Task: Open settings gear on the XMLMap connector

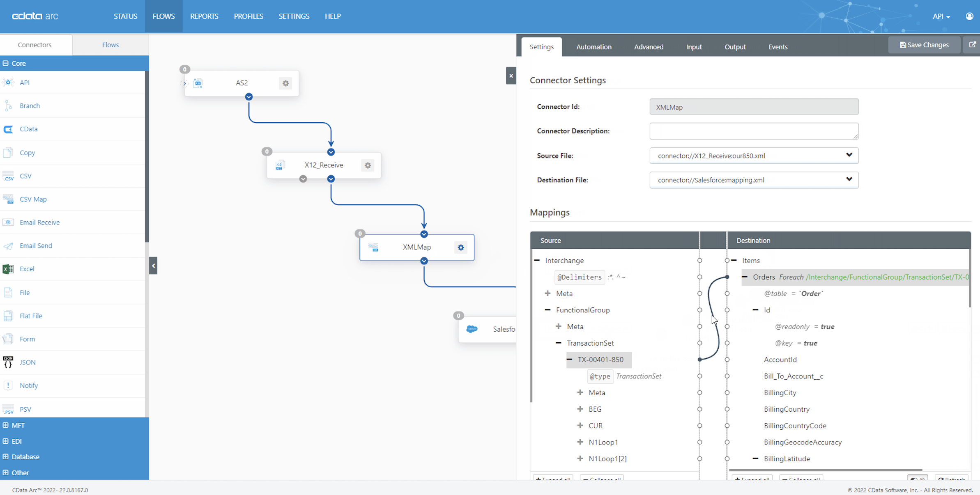Action: click(460, 247)
